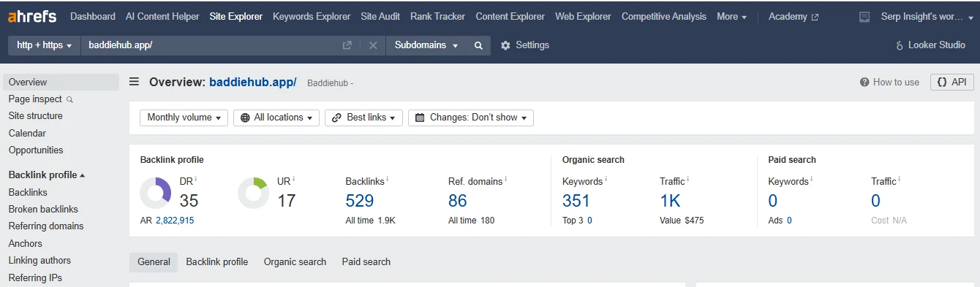This screenshot has height=287, width=980.
Task: Switch to Organic search tab
Action: pos(295,262)
